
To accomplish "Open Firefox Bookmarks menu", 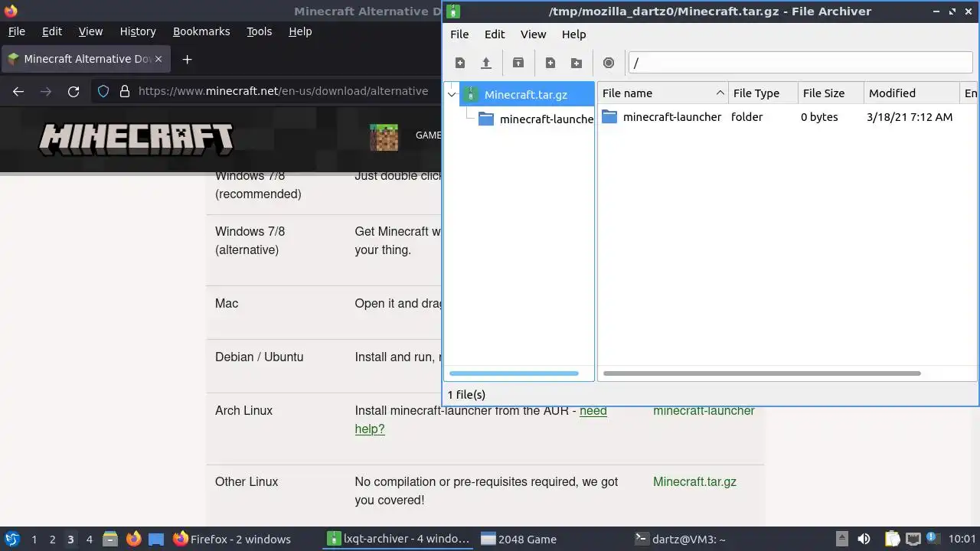I will point(201,31).
